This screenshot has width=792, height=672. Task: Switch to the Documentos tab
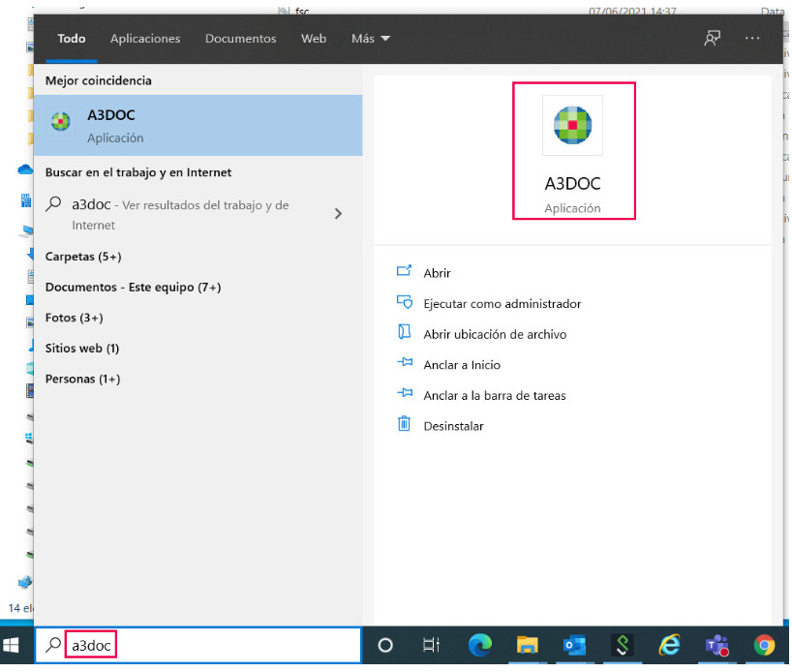point(240,39)
